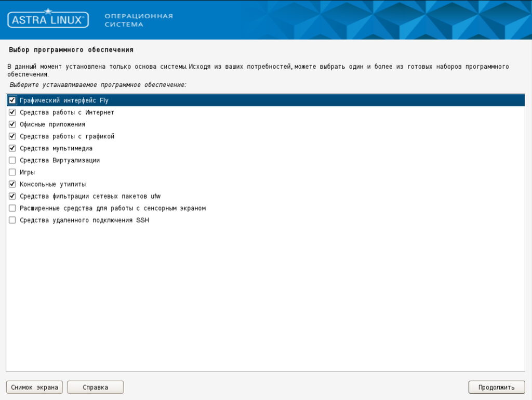Click the Офисные приложения label text
Image resolution: width=532 pixels, height=400 pixels.
[x=52, y=124]
